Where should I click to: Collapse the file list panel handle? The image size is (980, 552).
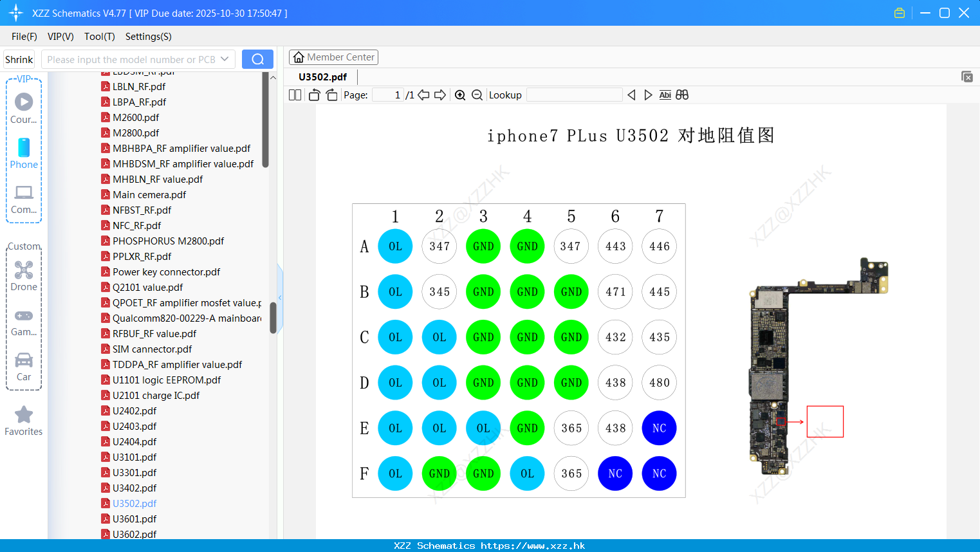(280, 297)
